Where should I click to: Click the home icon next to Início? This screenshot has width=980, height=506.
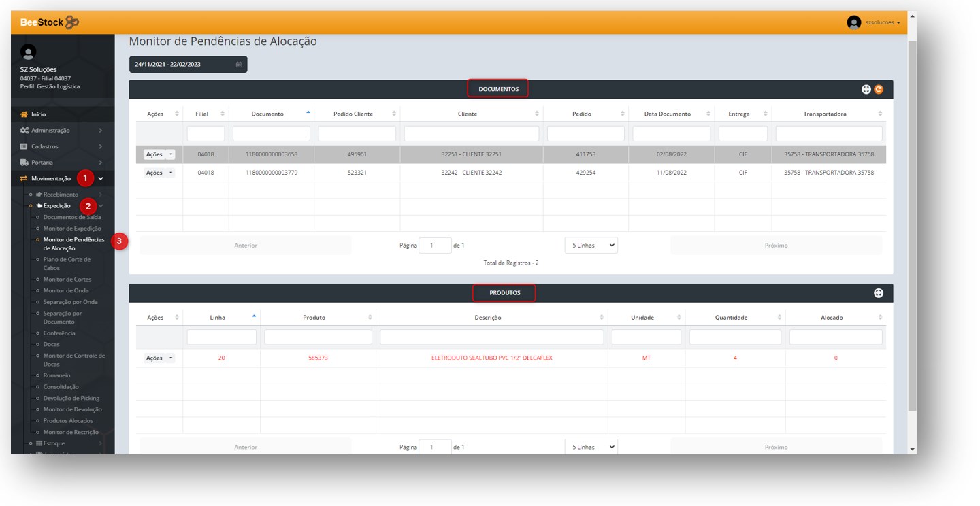coord(24,114)
